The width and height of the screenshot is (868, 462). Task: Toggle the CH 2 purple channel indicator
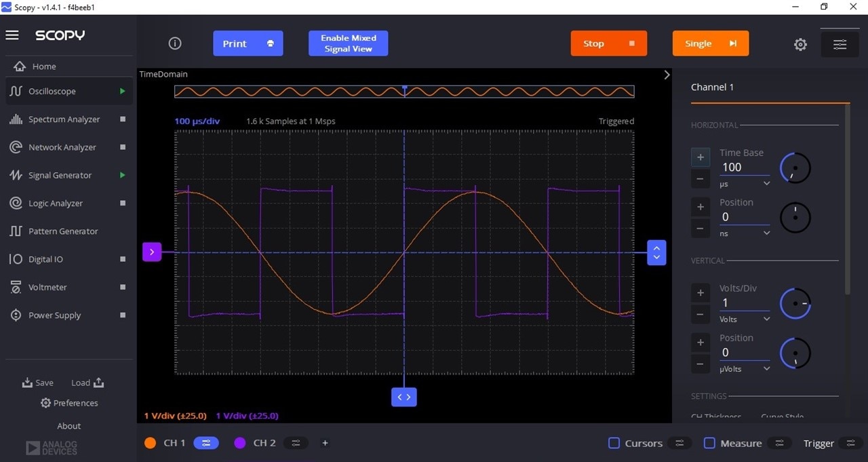[x=239, y=443]
